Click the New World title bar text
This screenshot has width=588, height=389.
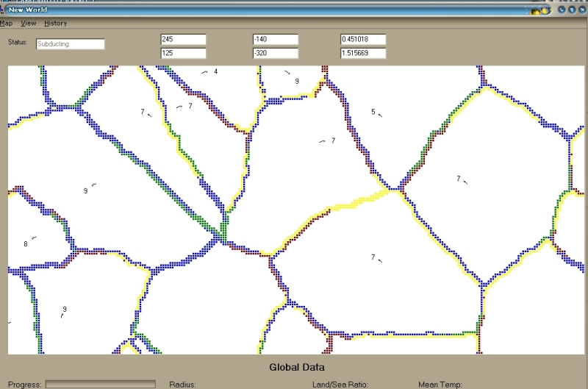coord(28,10)
